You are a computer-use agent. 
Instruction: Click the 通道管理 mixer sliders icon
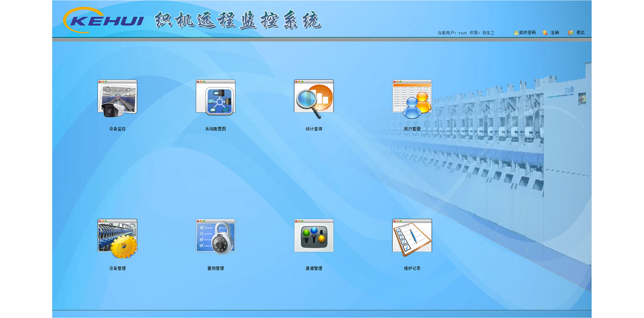(x=314, y=236)
